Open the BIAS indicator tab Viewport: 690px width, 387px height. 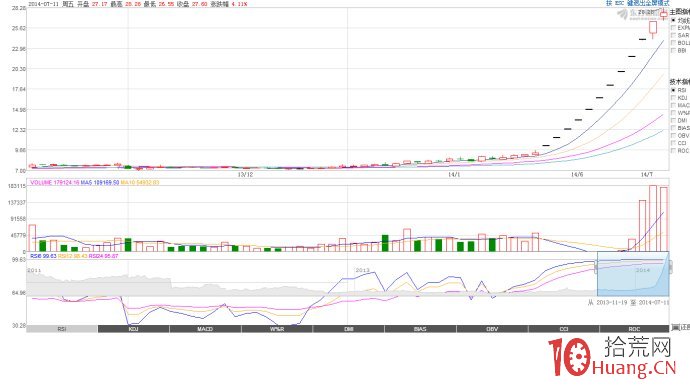[420, 329]
